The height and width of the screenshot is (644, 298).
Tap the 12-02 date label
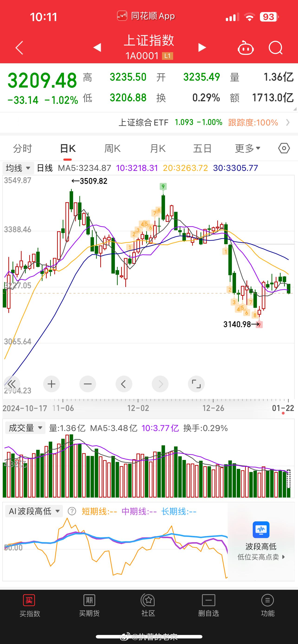tap(138, 408)
